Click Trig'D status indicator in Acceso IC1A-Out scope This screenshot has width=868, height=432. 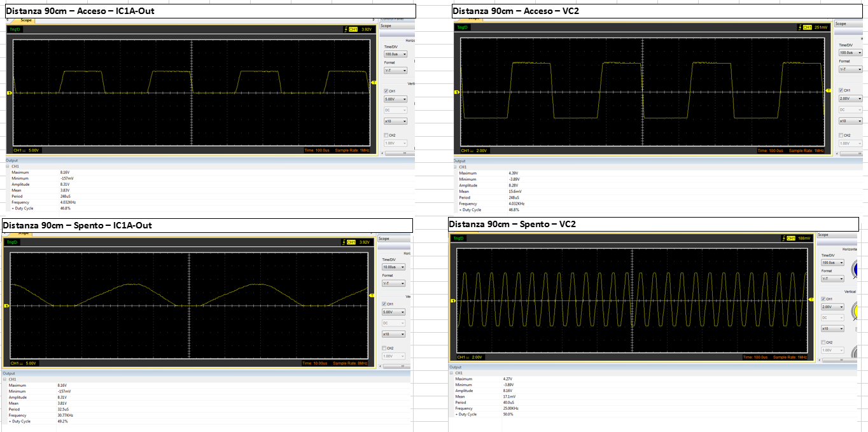[15, 29]
